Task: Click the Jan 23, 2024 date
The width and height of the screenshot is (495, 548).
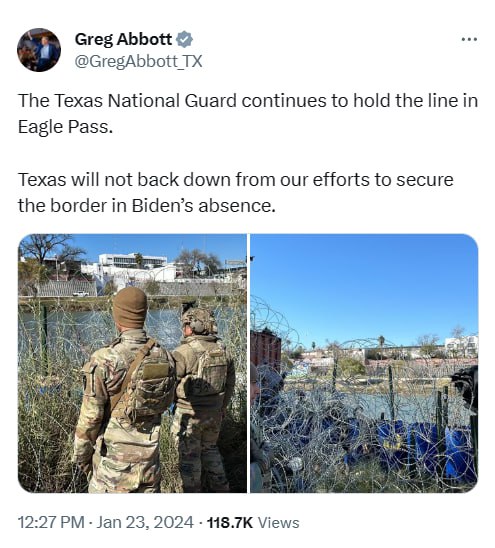Action: coord(145,522)
